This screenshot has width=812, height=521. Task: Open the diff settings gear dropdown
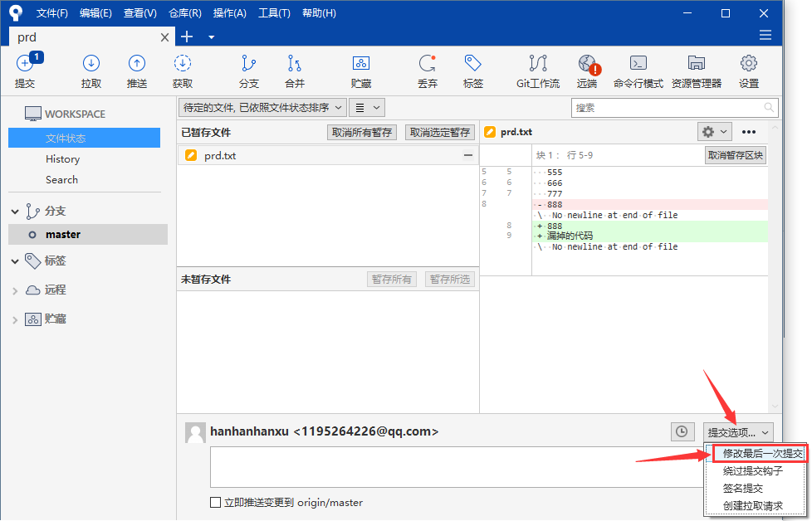pos(714,132)
